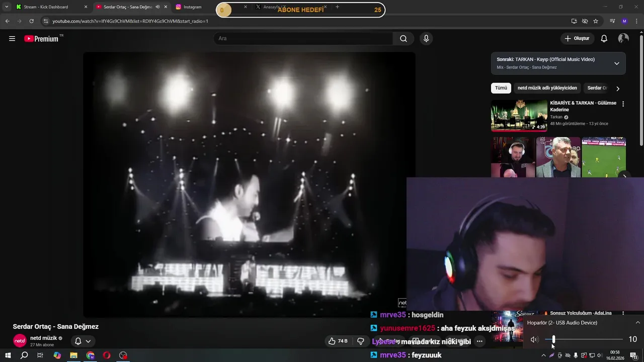Expand the audio device list chevron

[637, 323]
